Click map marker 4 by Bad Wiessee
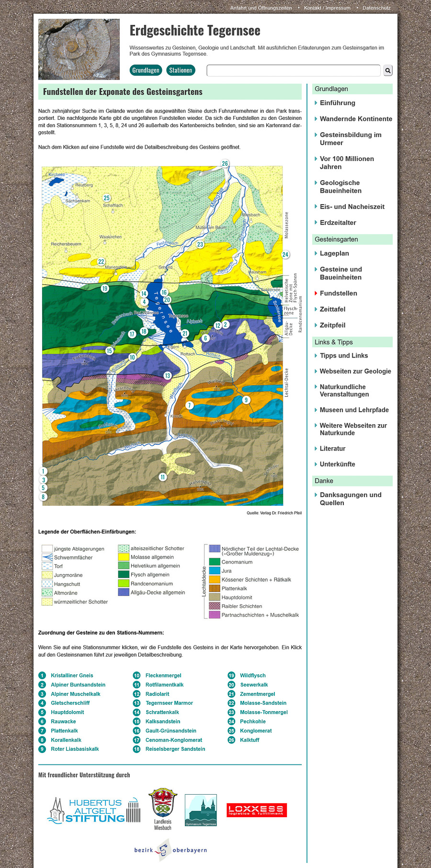The image size is (431, 868). pyautogui.click(x=144, y=302)
